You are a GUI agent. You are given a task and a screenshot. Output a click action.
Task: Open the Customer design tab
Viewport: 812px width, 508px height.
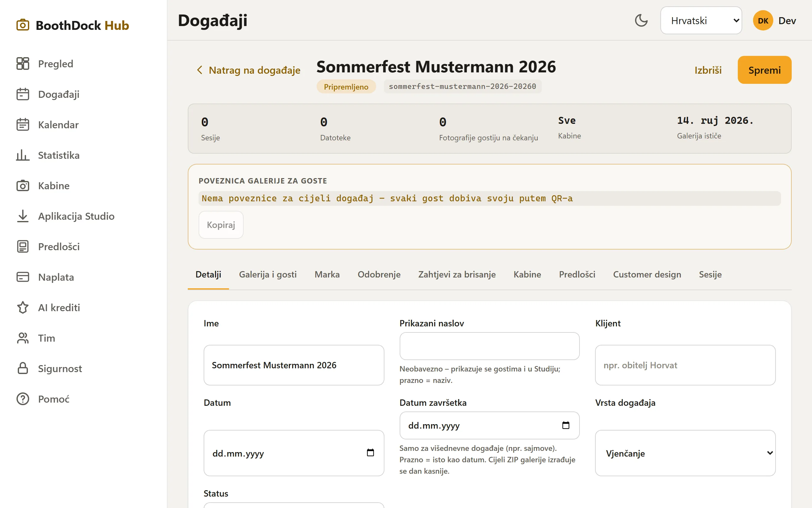[647, 275]
